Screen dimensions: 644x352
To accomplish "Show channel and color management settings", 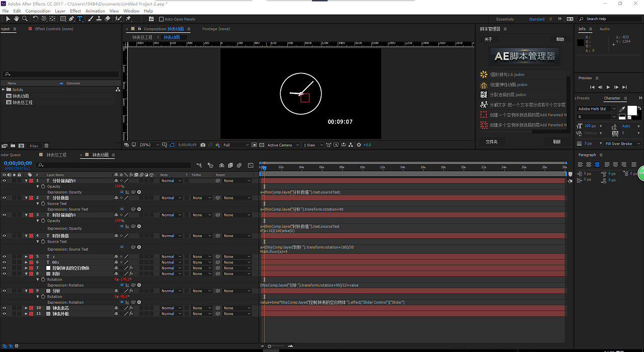I will (x=217, y=145).
